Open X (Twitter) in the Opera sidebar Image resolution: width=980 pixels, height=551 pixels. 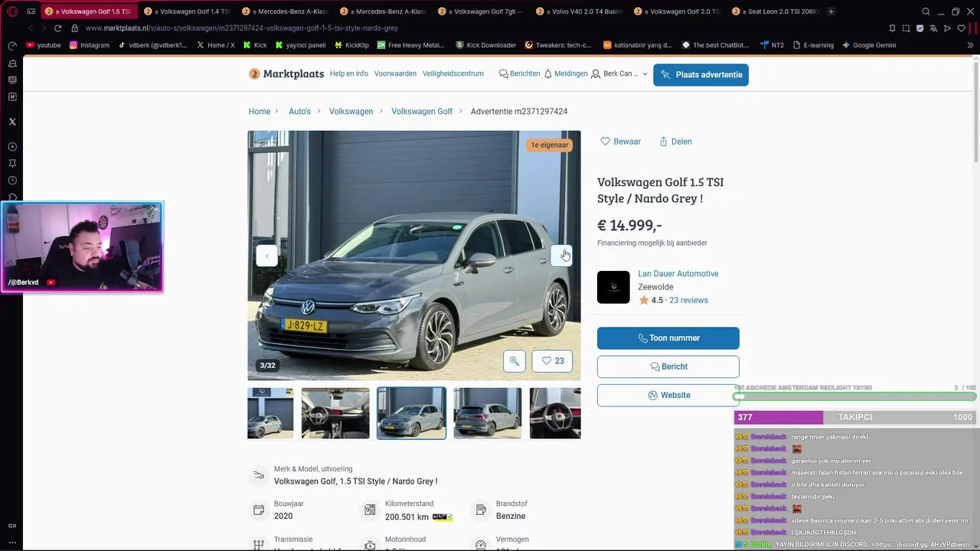(12, 122)
